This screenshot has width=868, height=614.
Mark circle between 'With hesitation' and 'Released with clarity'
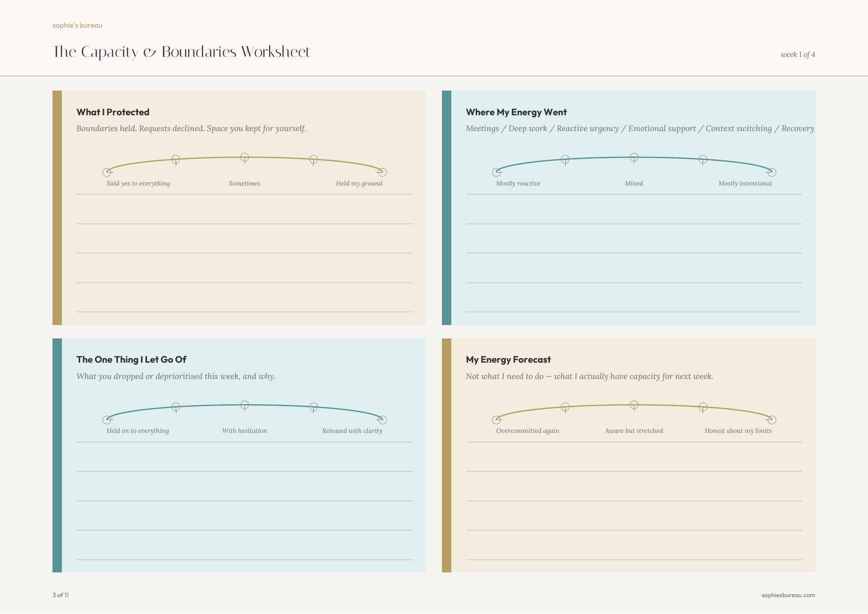point(313,407)
